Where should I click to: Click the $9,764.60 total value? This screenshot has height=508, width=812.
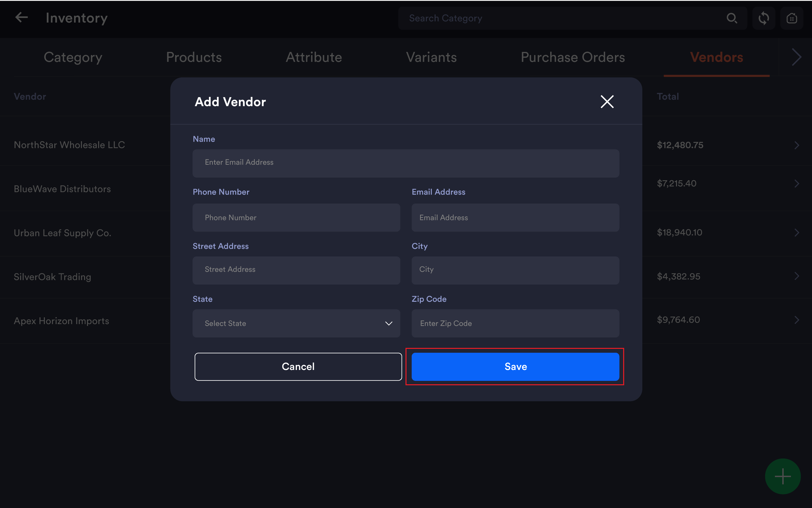tap(678, 320)
